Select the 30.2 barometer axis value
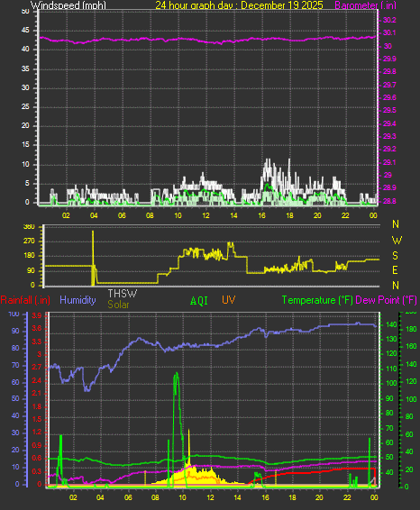 click(x=389, y=20)
